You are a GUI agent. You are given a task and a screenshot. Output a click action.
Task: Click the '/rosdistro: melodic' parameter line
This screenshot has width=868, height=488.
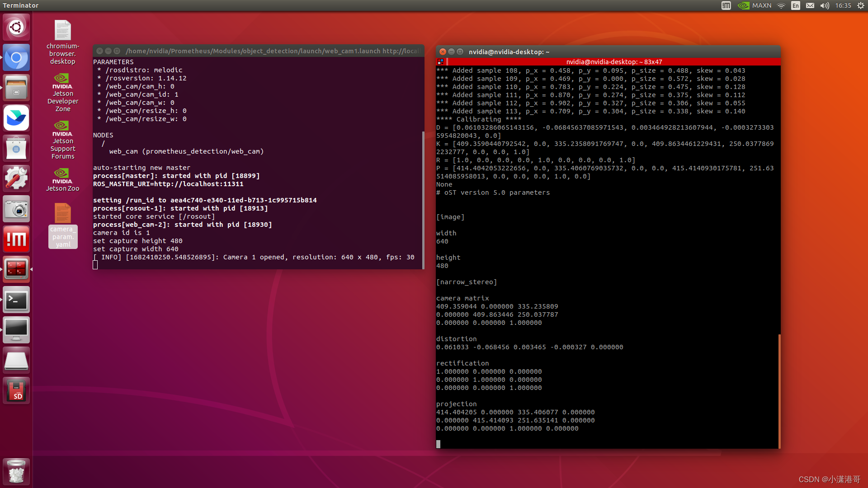click(x=140, y=70)
